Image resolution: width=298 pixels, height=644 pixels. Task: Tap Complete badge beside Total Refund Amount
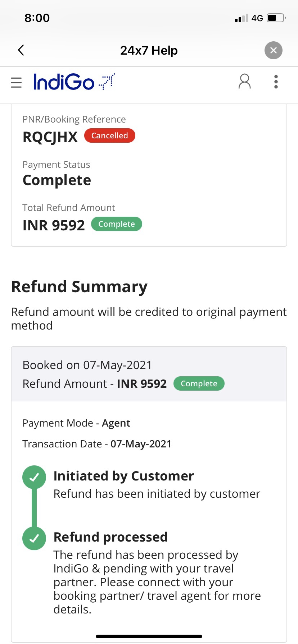116,224
